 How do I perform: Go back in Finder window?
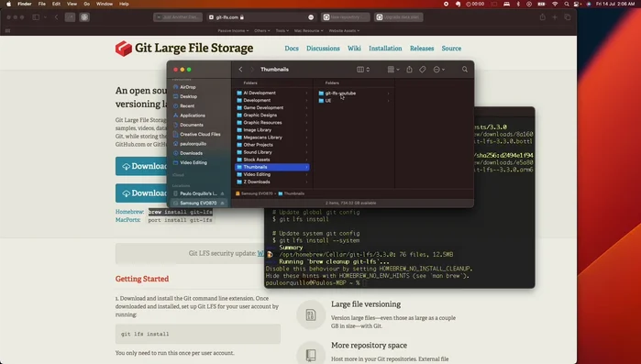(241, 70)
